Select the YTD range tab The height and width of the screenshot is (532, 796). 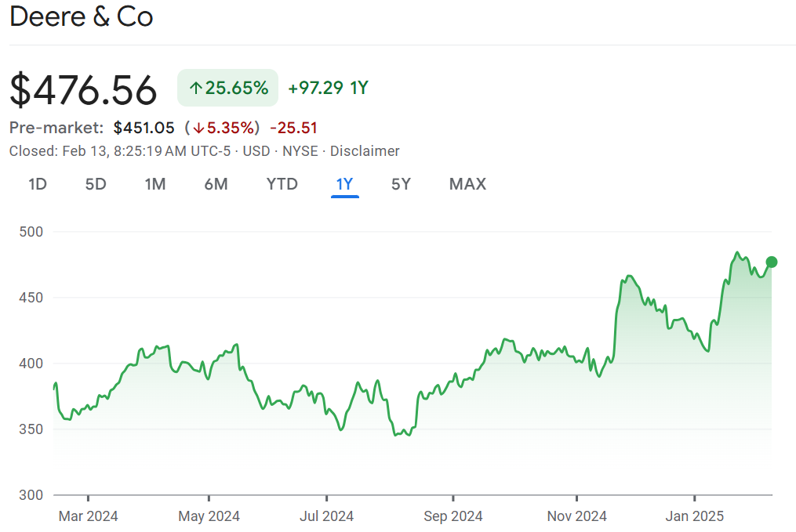point(282,184)
